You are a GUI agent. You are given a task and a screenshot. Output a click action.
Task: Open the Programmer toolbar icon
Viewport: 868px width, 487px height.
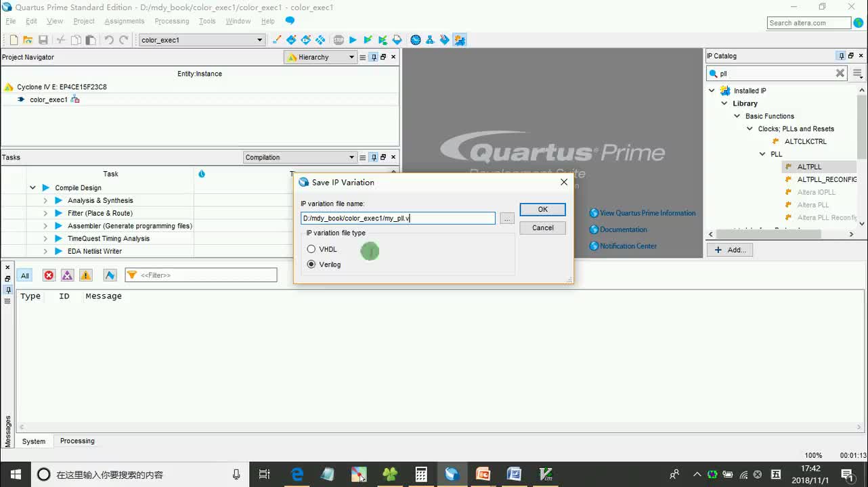click(445, 40)
